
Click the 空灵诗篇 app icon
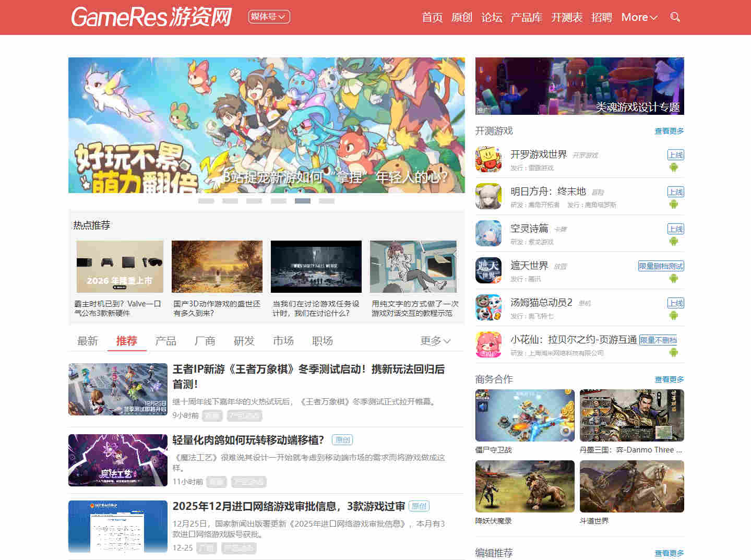pyautogui.click(x=488, y=233)
